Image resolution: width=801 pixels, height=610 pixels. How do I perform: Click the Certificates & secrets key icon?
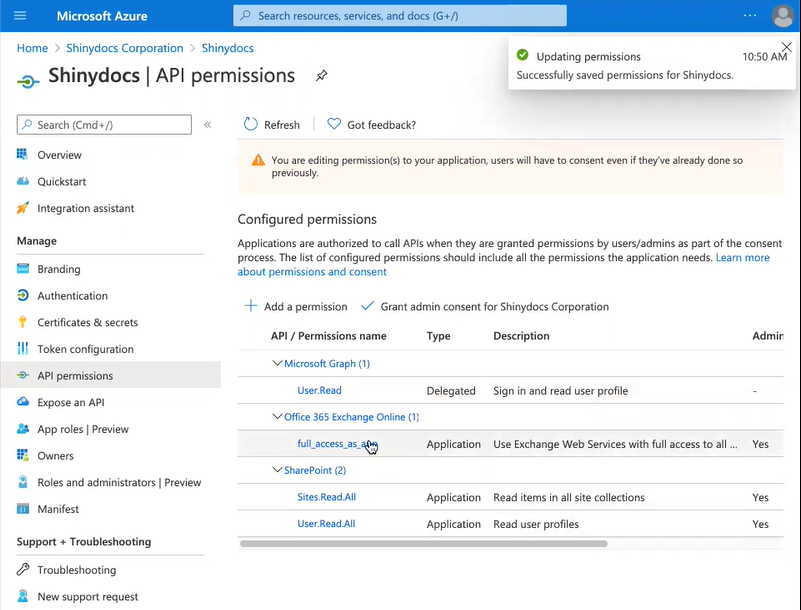click(x=23, y=322)
